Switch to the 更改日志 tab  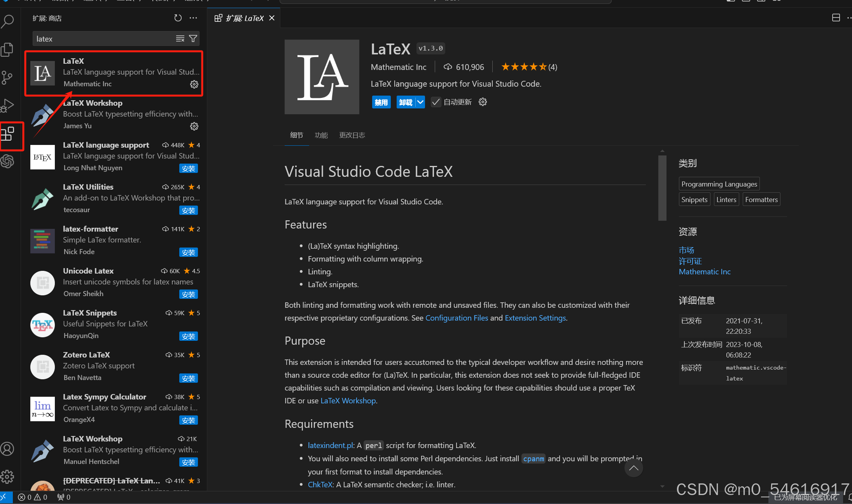(352, 135)
